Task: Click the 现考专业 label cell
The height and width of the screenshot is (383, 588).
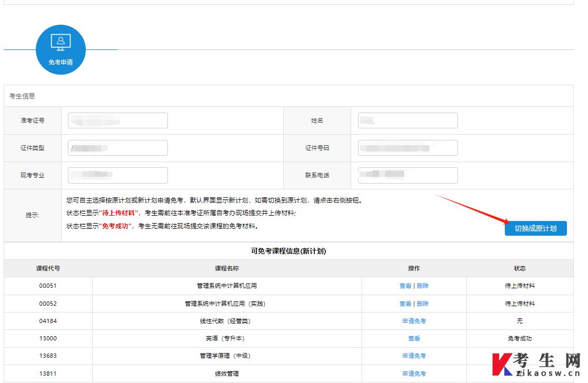Action: (32, 175)
